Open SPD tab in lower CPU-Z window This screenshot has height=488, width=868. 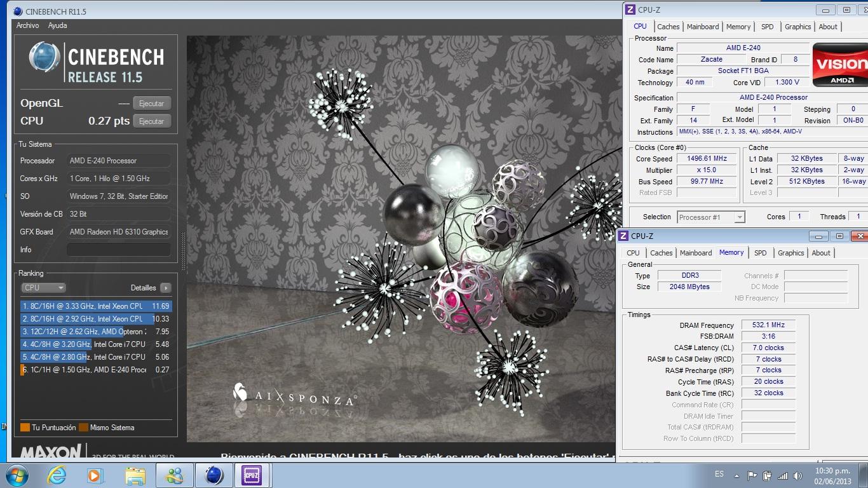tap(760, 253)
